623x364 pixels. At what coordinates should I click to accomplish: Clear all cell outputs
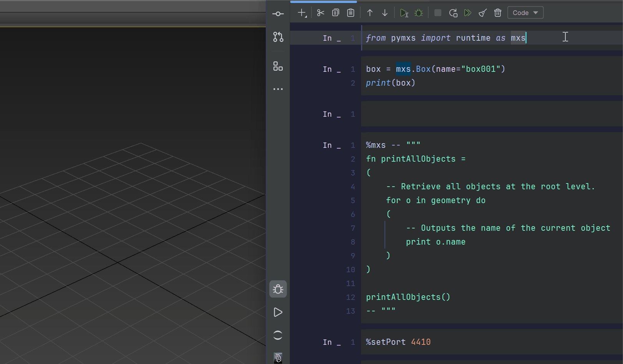(x=483, y=13)
